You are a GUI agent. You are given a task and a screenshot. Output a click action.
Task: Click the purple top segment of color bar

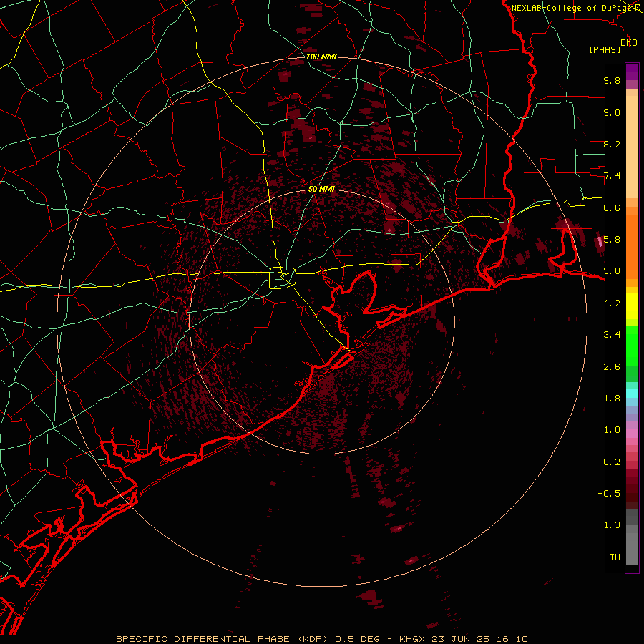(x=632, y=72)
